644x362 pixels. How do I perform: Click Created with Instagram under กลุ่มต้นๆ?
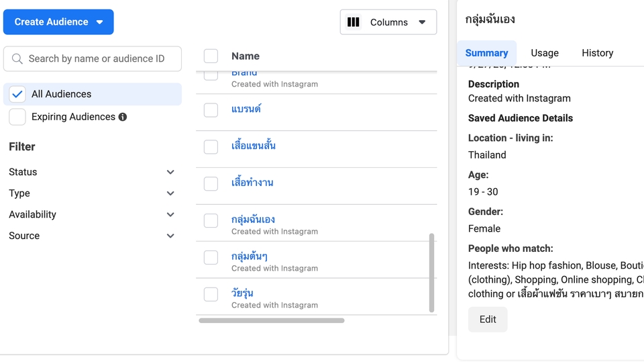274,268
